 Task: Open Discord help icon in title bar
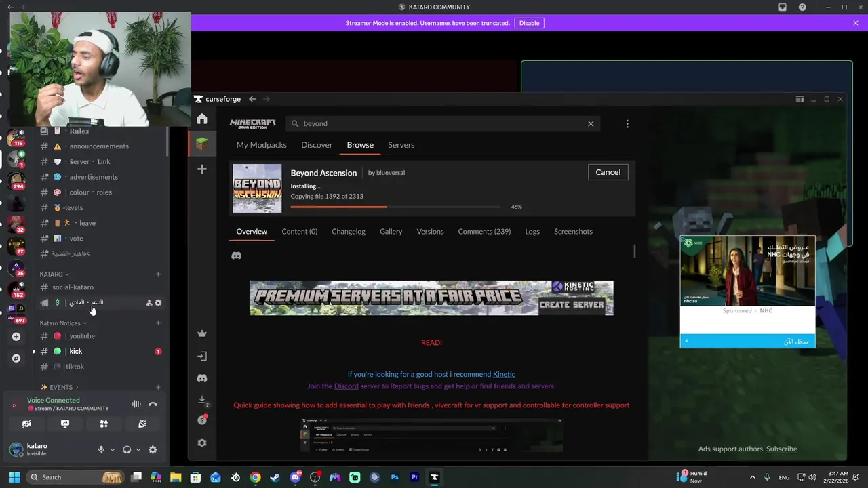802,7
